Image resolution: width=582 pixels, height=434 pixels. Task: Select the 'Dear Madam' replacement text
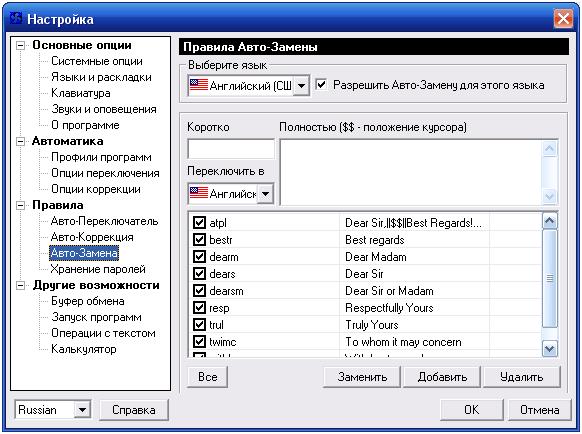[x=376, y=257]
